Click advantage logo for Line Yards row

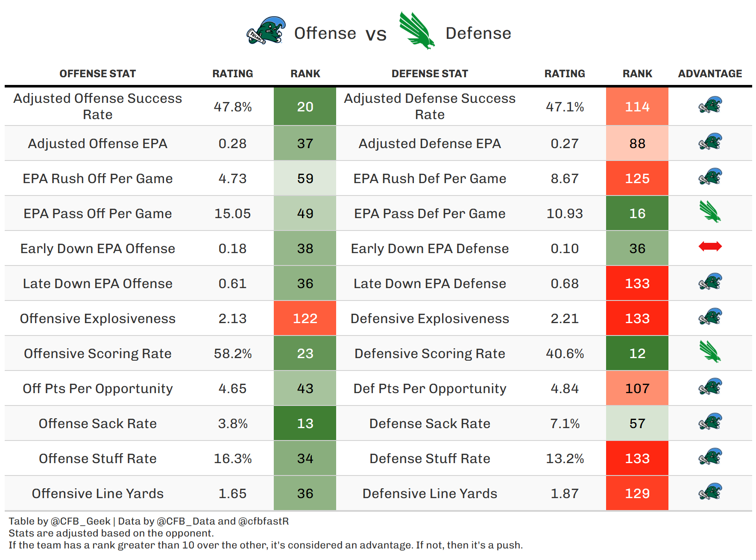710,492
